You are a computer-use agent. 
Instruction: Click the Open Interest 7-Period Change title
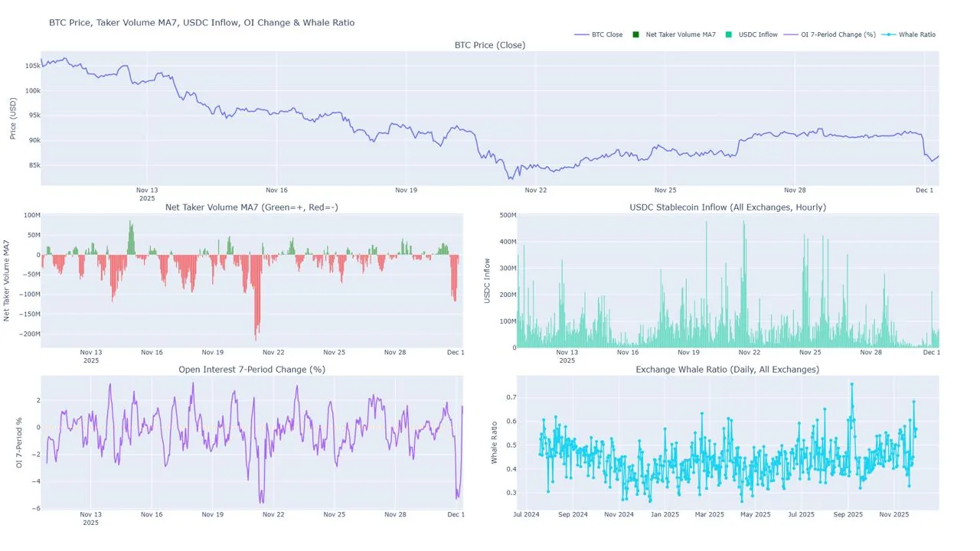pos(252,369)
